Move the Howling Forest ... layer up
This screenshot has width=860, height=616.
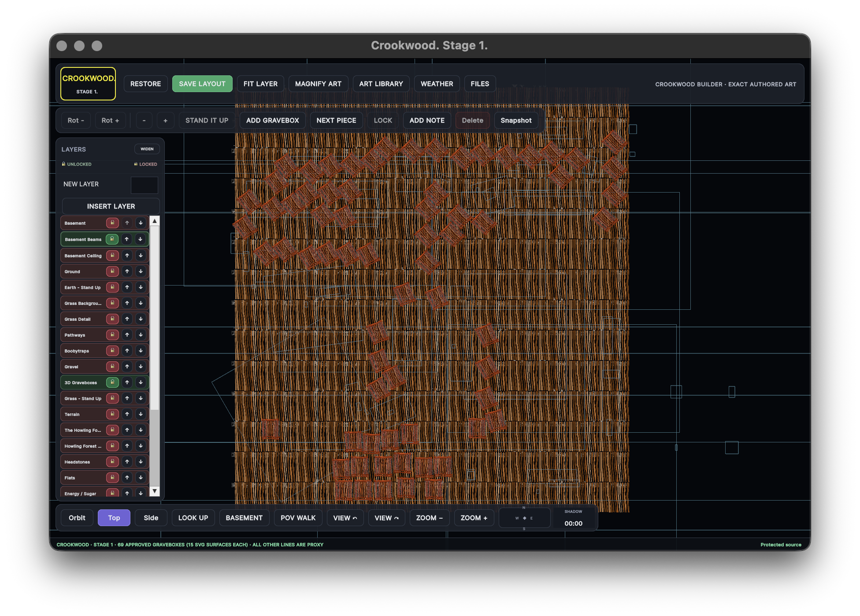pyautogui.click(x=127, y=446)
